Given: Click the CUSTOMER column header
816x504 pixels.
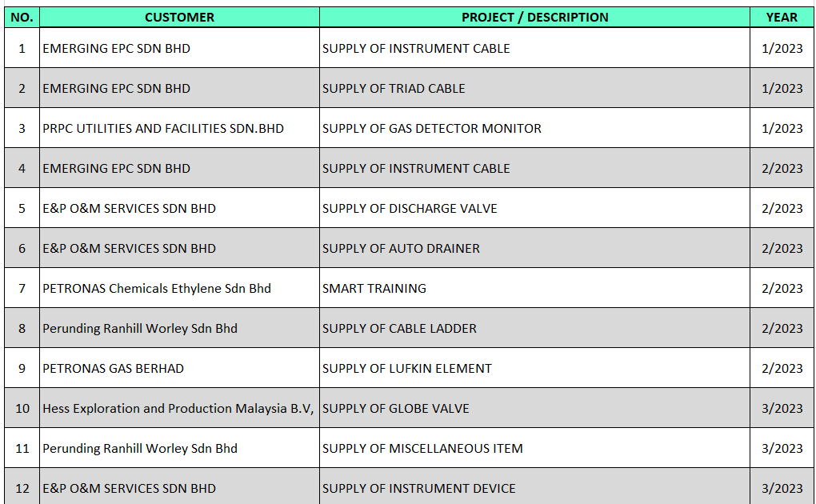Looking at the screenshot, I should [179, 17].
